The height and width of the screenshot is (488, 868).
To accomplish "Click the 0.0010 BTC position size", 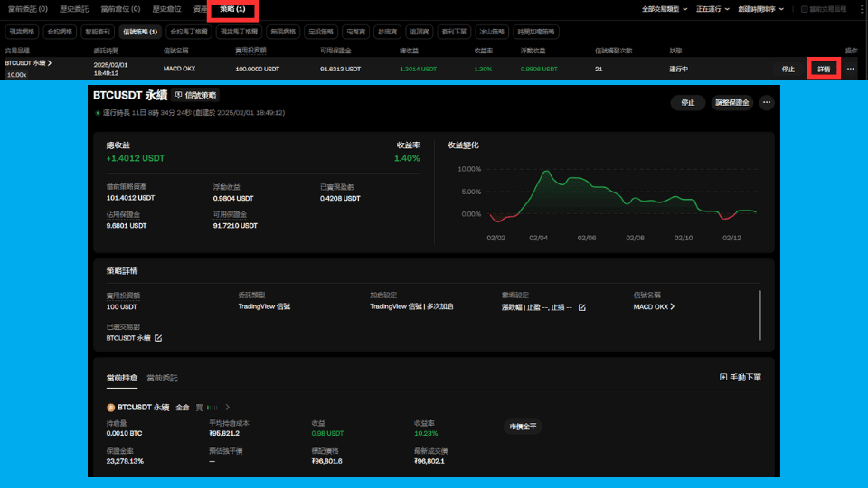I will (x=124, y=433).
